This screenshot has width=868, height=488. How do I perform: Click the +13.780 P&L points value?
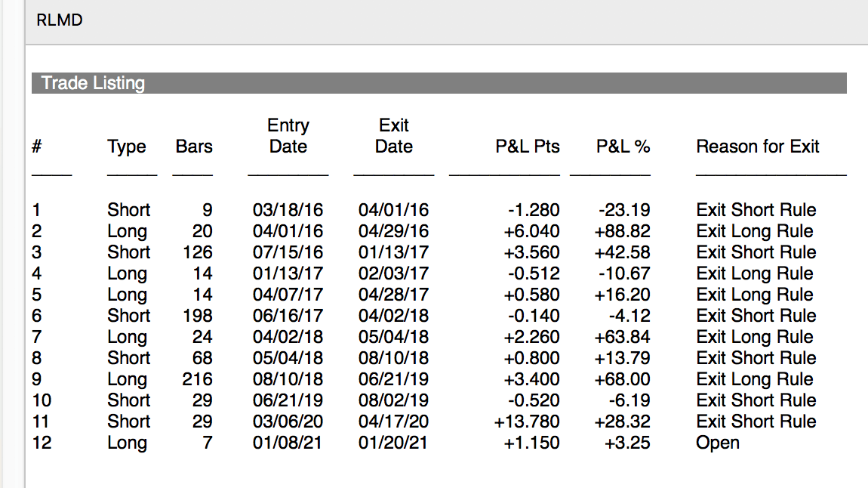coord(527,422)
